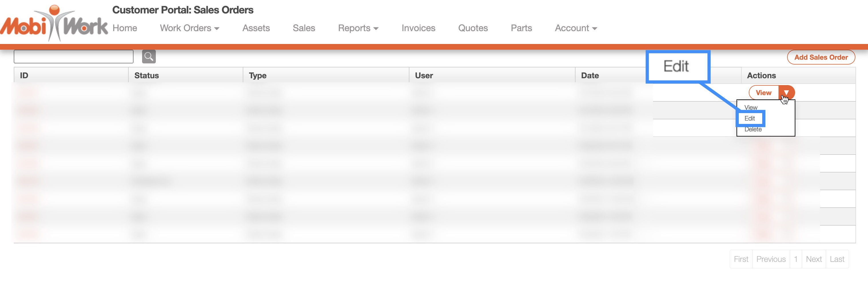Expand the Reports dropdown menu

358,28
